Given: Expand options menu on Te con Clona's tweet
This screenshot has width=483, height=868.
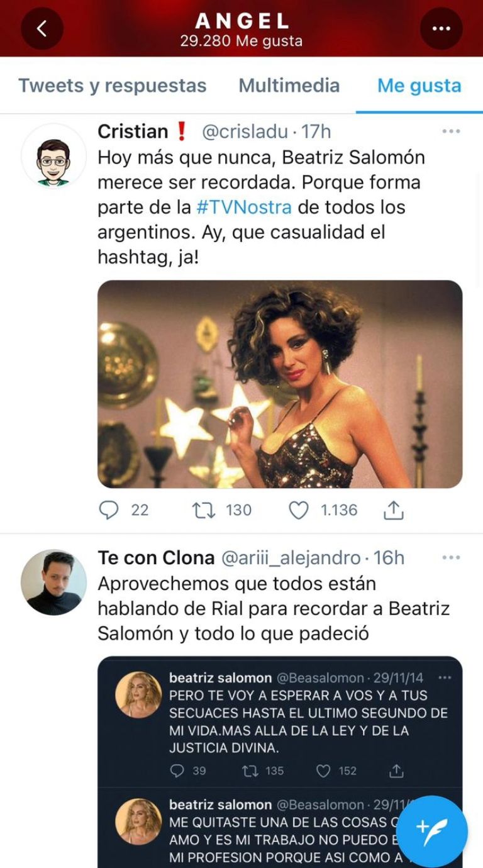Looking at the screenshot, I should click(451, 558).
